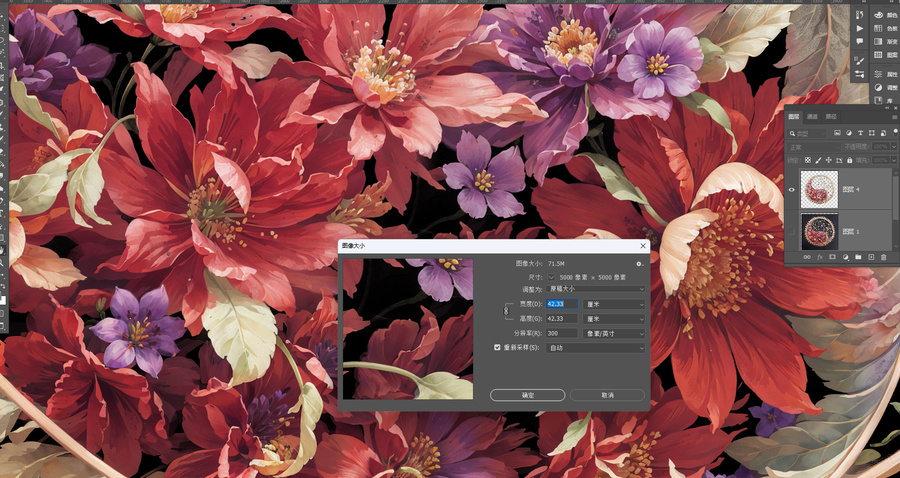
Task: Open the 调整 adjustments panel
Action: (885, 87)
